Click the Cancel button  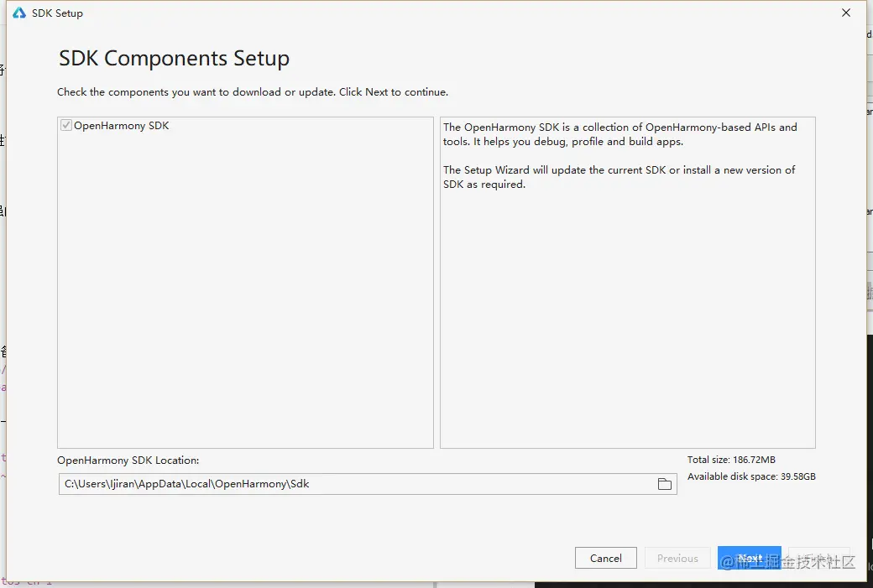tap(606, 558)
